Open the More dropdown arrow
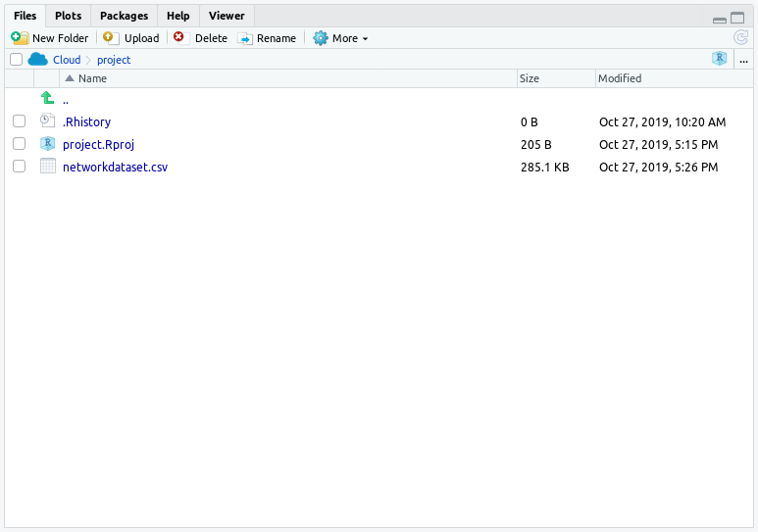The image size is (758, 532). pyautogui.click(x=366, y=39)
